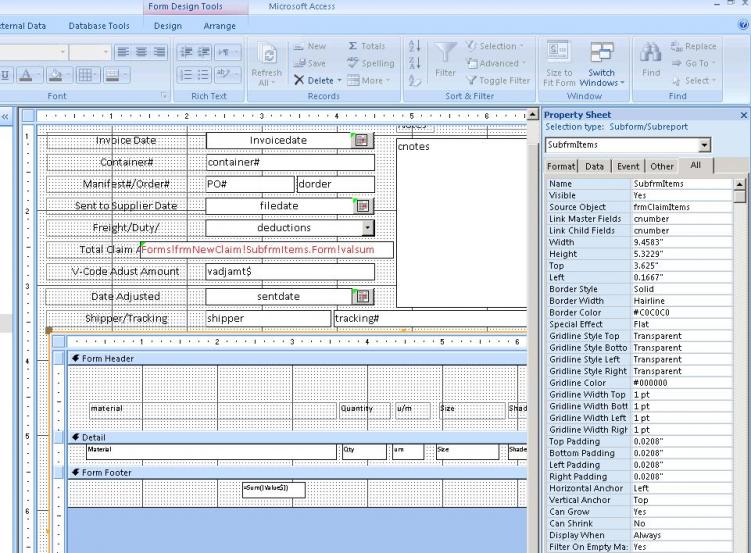The height and width of the screenshot is (553, 751).
Task: Close the Property Sheet pane
Action: tap(743, 115)
